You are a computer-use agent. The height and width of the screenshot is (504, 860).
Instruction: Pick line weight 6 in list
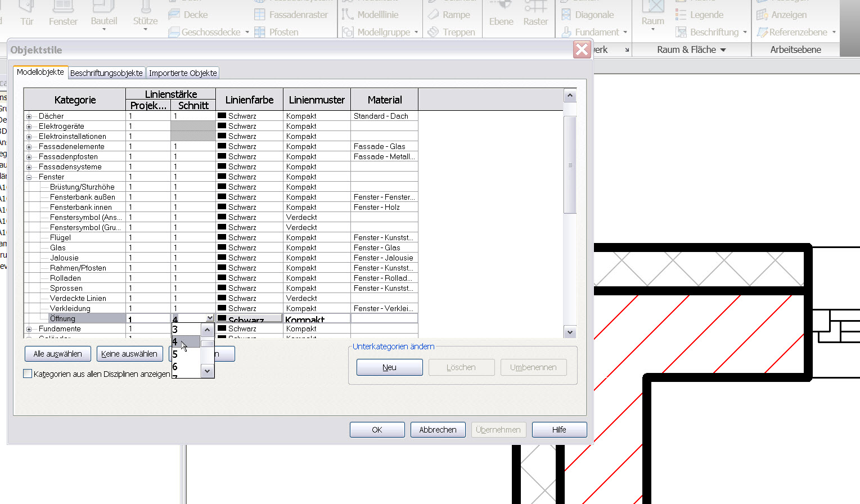pyautogui.click(x=186, y=366)
